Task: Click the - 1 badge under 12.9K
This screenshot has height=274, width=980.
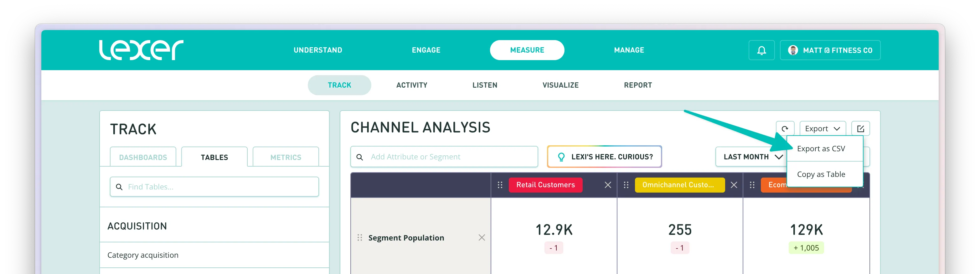Action: click(554, 248)
